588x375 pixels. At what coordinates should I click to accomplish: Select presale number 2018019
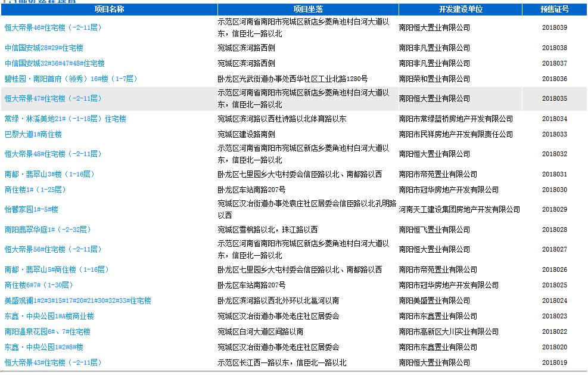(555, 362)
